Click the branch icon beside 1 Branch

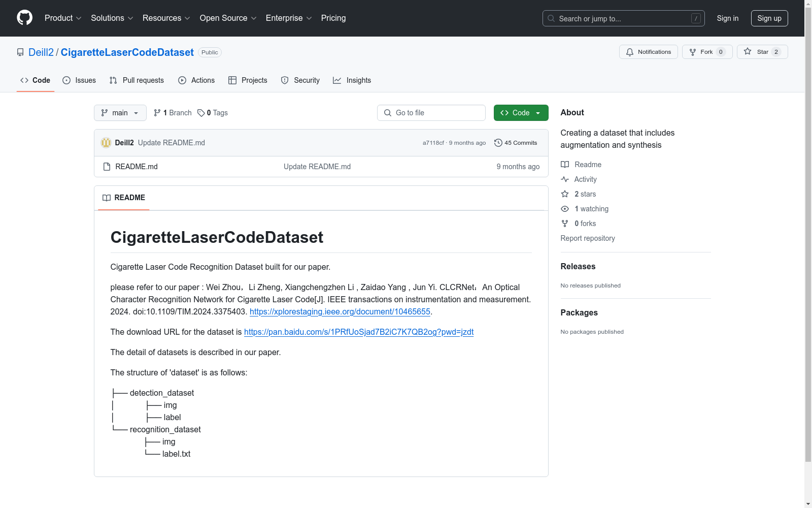[157, 113]
